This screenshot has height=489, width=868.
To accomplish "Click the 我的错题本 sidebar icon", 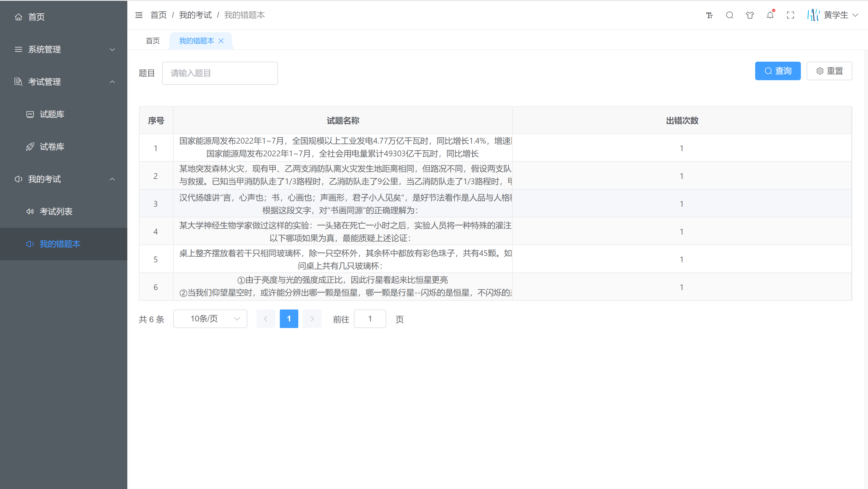I will (x=30, y=244).
